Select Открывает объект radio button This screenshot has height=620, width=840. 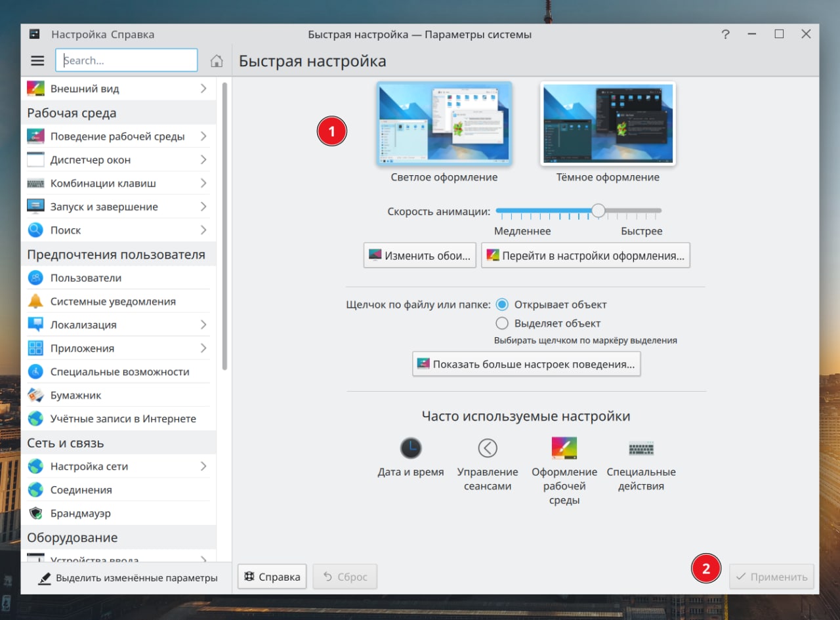502,304
